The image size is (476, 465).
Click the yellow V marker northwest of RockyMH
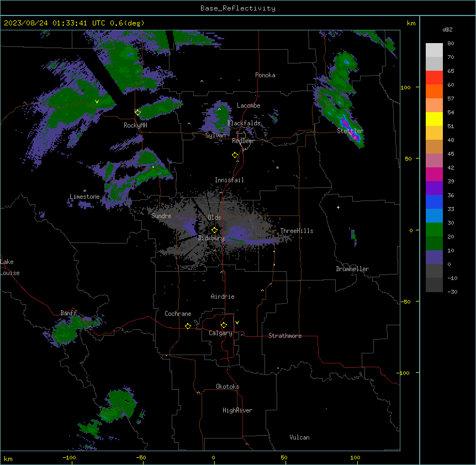click(x=97, y=102)
